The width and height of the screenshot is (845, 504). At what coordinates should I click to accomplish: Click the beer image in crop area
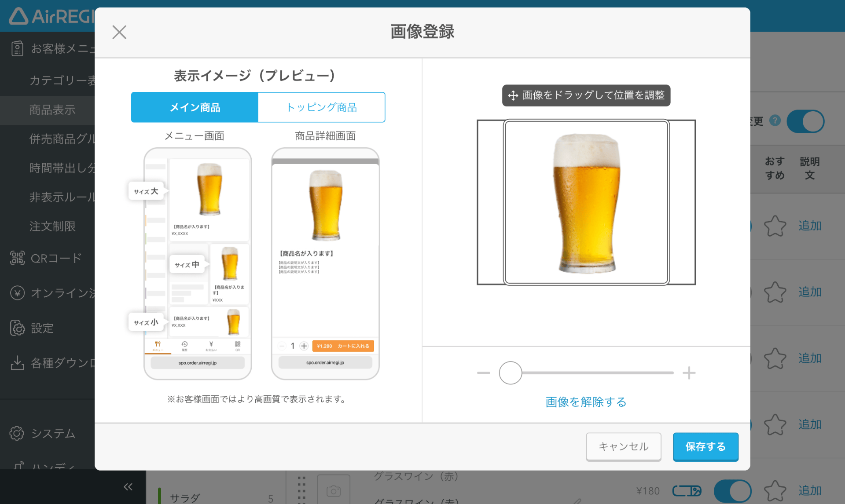click(x=586, y=203)
